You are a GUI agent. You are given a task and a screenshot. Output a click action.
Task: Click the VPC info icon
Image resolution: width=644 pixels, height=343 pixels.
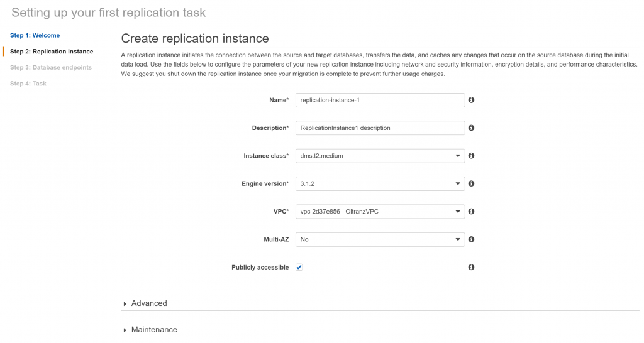pos(471,211)
